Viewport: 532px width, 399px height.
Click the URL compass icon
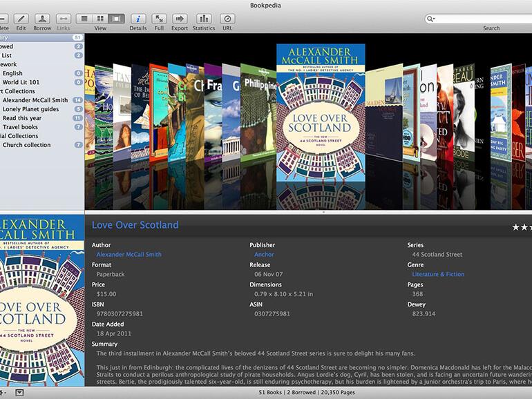[x=227, y=19]
